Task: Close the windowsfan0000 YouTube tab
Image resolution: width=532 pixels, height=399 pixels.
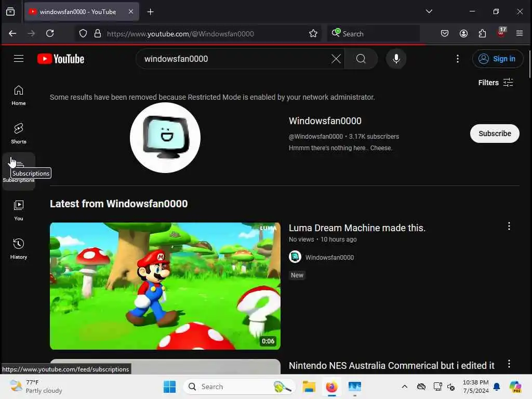Action: pyautogui.click(x=131, y=11)
